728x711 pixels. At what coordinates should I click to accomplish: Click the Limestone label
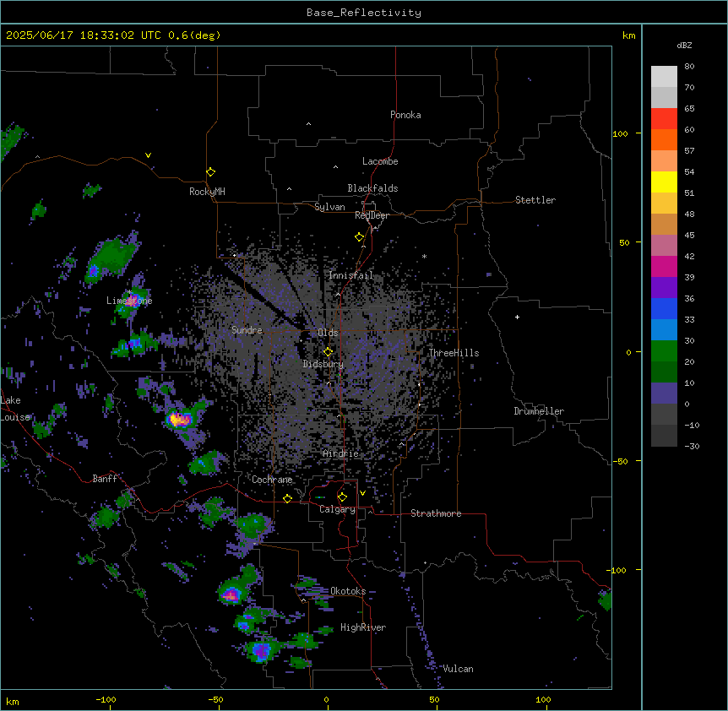(x=129, y=301)
